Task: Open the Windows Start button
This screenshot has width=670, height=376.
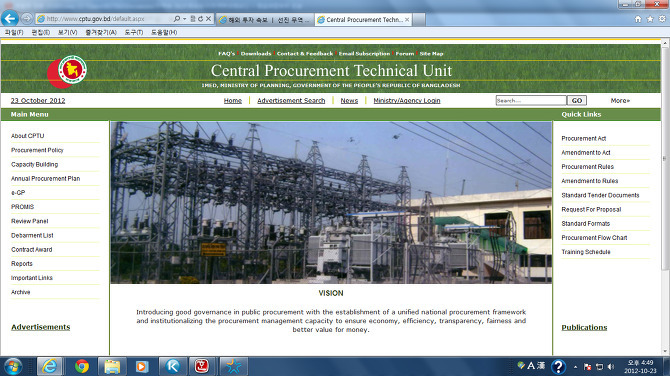Action: coord(13,367)
